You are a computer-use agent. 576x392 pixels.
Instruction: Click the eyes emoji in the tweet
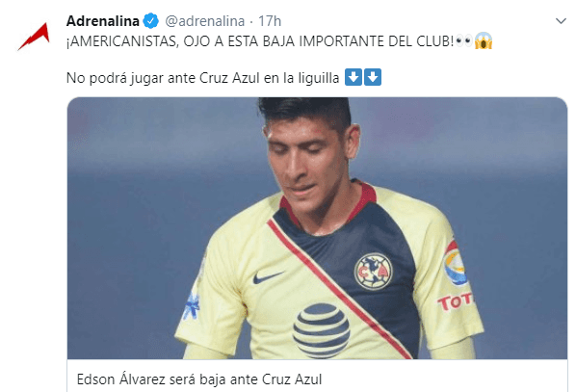click(x=463, y=41)
